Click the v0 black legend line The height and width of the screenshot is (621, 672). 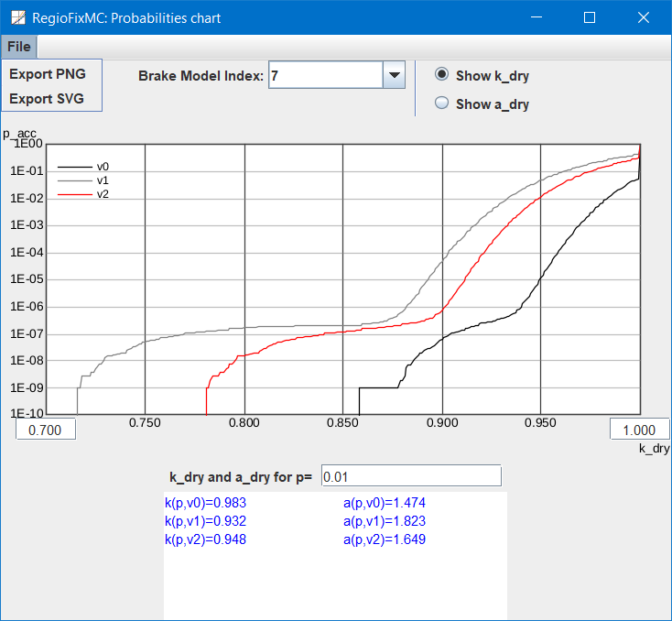click(74, 167)
